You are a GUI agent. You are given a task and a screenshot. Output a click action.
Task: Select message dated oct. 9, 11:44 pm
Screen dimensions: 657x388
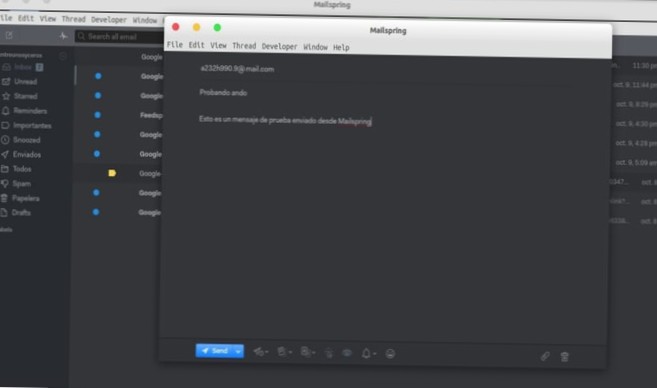pyautogui.click(x=635, y=85)
